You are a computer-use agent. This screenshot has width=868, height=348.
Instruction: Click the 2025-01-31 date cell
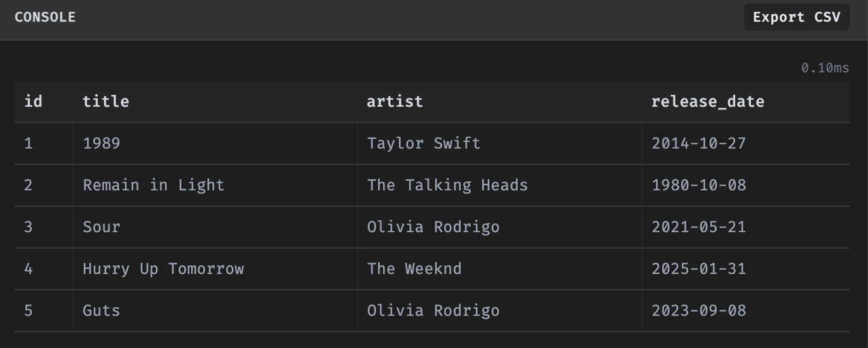pos(698,269)
